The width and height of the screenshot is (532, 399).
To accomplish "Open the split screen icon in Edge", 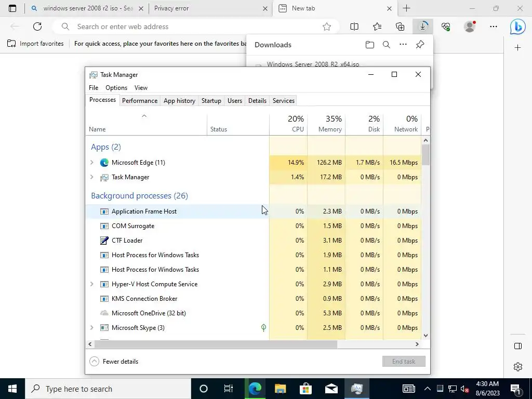I will (354, 26).
